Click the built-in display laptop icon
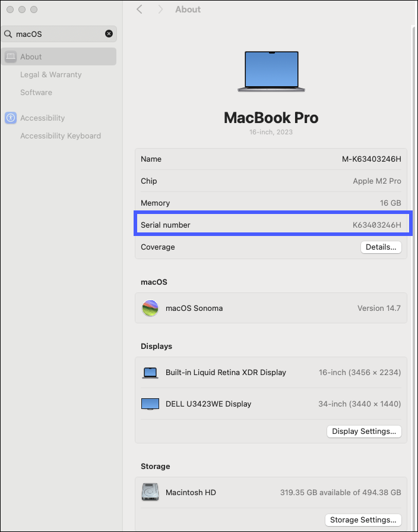The height and width of the screenshot is (532, 418). coord(150,373)
